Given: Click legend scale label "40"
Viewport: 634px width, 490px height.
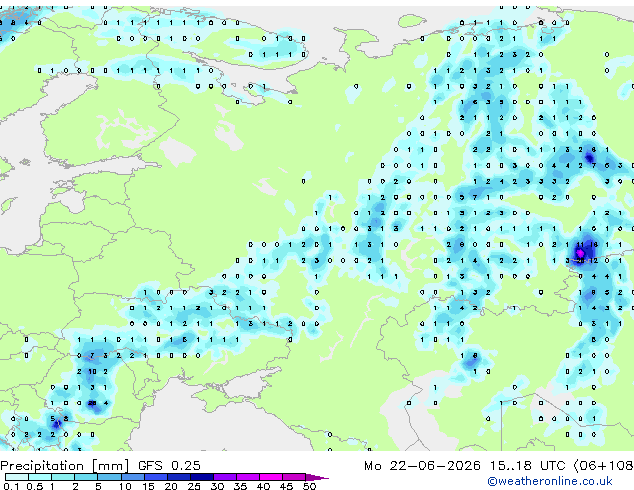Looking at the screenshot, I should click(263, 486).
